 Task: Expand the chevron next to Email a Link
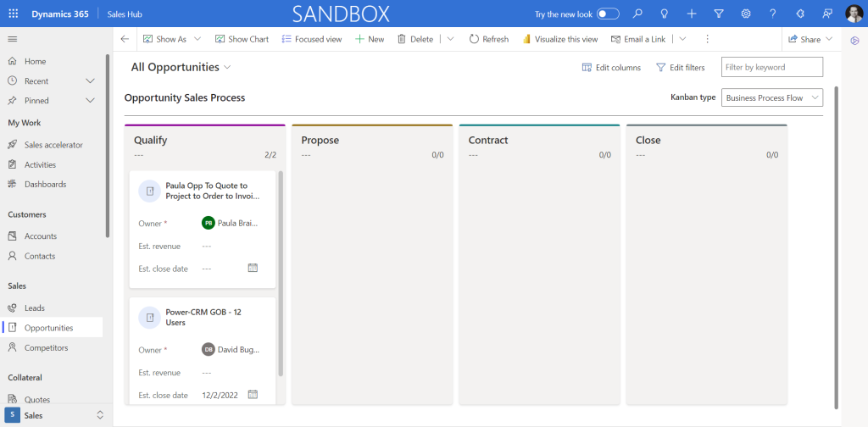tap(682, 39)
